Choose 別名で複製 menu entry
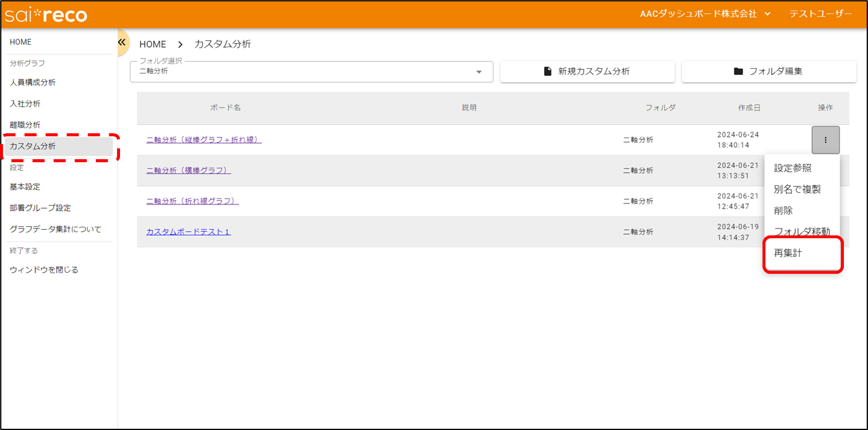Viewport: 868px width, 430px height. [797, 189]
